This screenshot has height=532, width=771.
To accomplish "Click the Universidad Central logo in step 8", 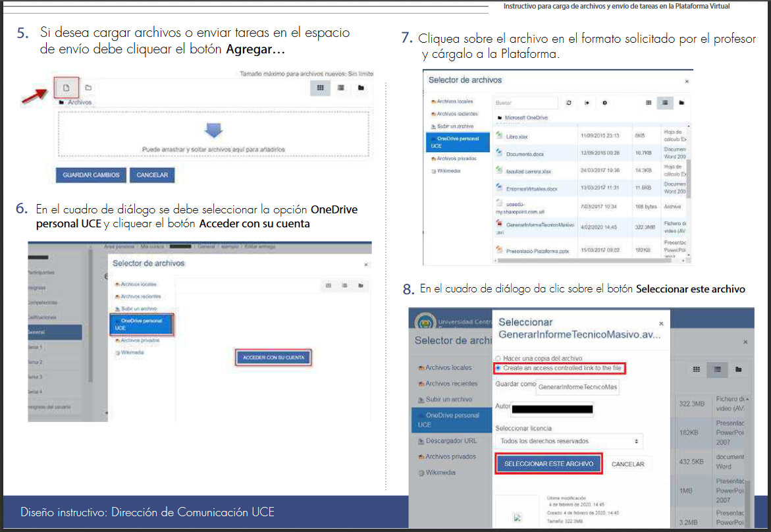I will [x=425, y=322].
